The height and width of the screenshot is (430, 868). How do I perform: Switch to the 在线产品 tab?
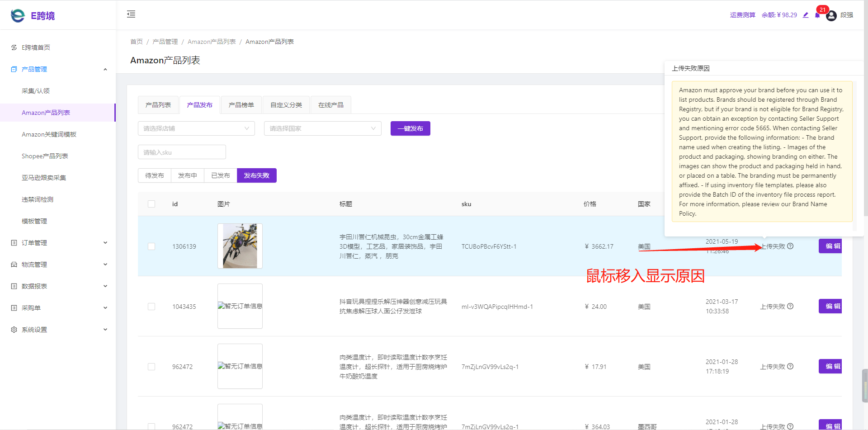tap(331, 105)
